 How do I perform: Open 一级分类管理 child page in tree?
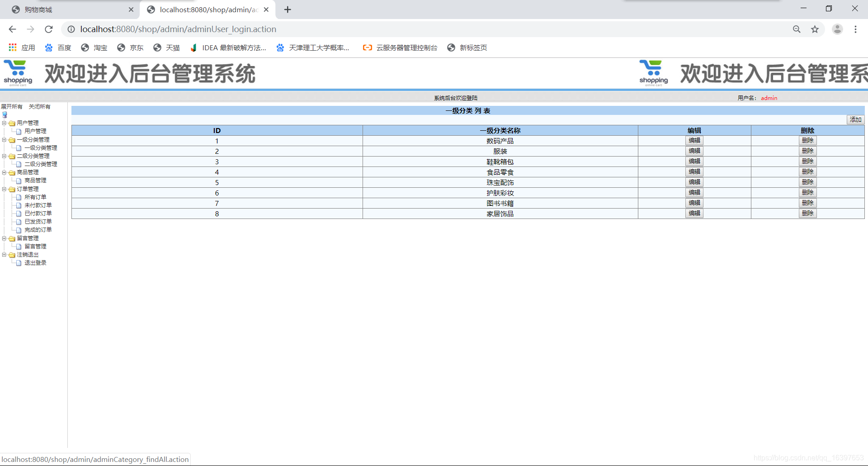coord(41,147)
